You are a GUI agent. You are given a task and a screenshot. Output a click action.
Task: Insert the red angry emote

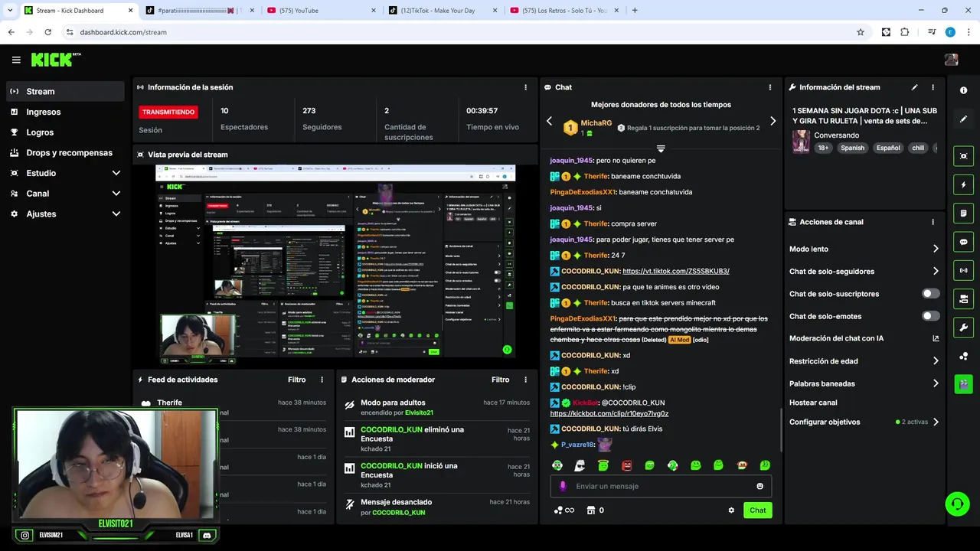[x=626, y=465]
